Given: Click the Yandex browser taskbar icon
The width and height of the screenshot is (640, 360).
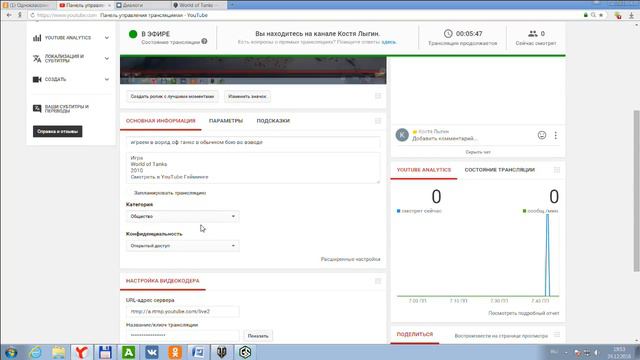Looking at the screenshot, I should [x=82, y=352].
